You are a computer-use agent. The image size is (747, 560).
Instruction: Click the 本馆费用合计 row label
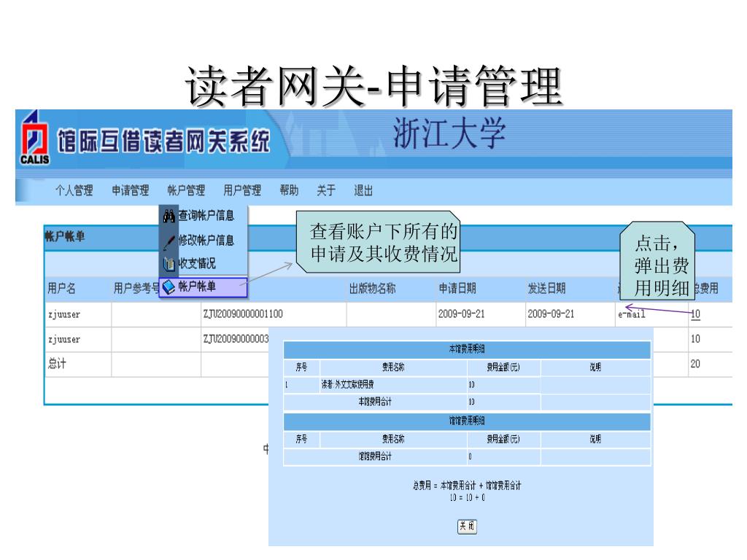click(375, 402)
